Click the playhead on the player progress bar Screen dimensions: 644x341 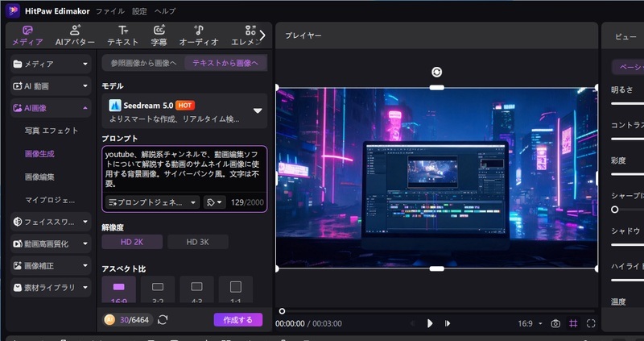282,311
